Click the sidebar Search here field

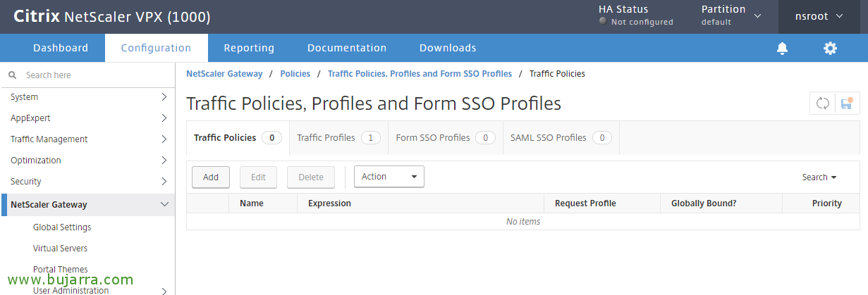coord(87,75)
